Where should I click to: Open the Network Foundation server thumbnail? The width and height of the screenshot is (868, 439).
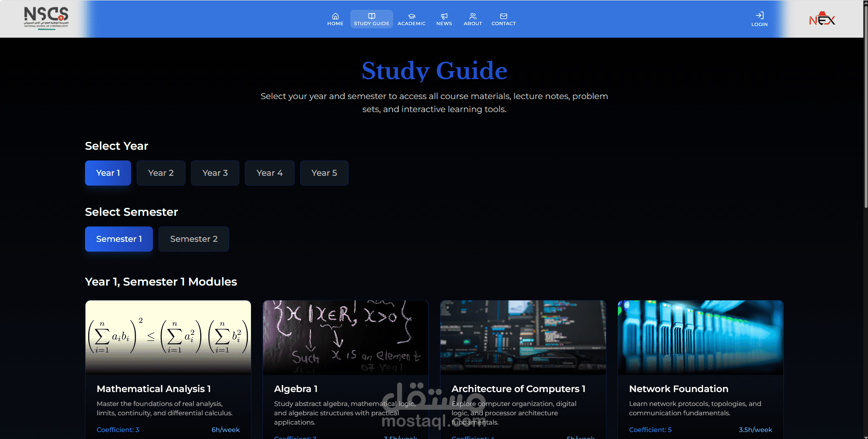click(701, 337)
